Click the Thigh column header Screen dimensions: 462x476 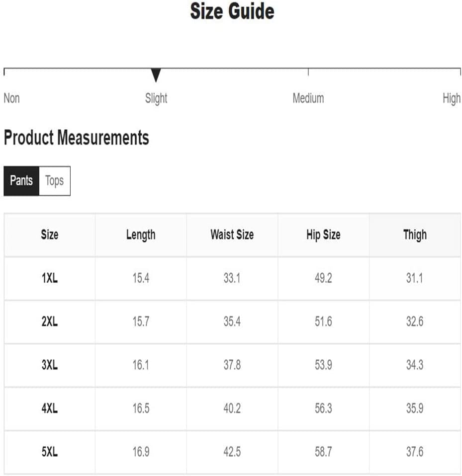[x=415, y=235]
